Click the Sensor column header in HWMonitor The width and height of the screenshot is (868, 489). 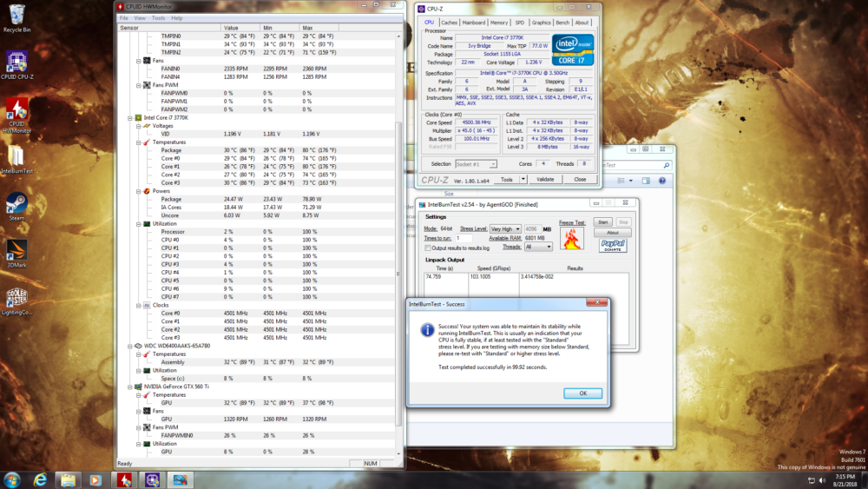pyautogui.click(x=169, y=28)
